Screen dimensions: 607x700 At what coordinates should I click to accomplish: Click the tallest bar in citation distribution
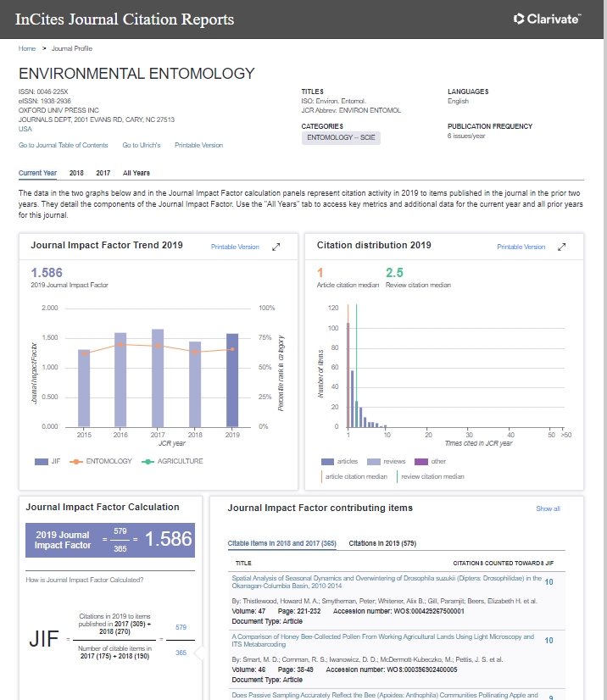pos(348,375)
